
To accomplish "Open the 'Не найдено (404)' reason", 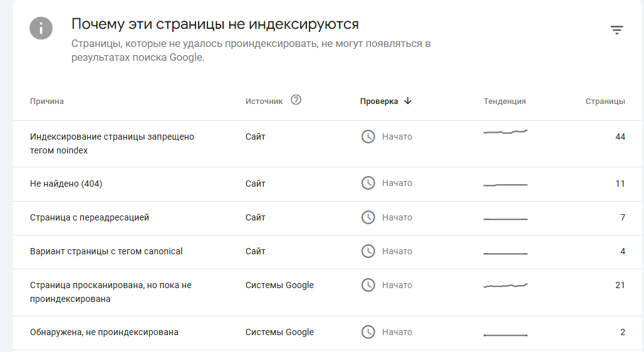I will pos(66,184).
